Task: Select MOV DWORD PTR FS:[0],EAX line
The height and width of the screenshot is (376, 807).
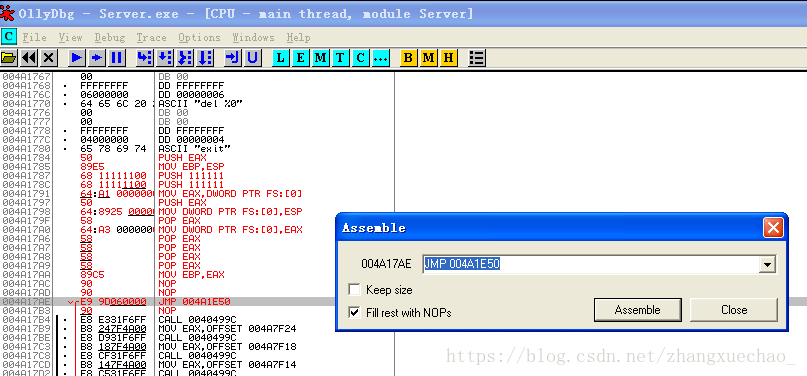Action: click(x=230, y=229)
